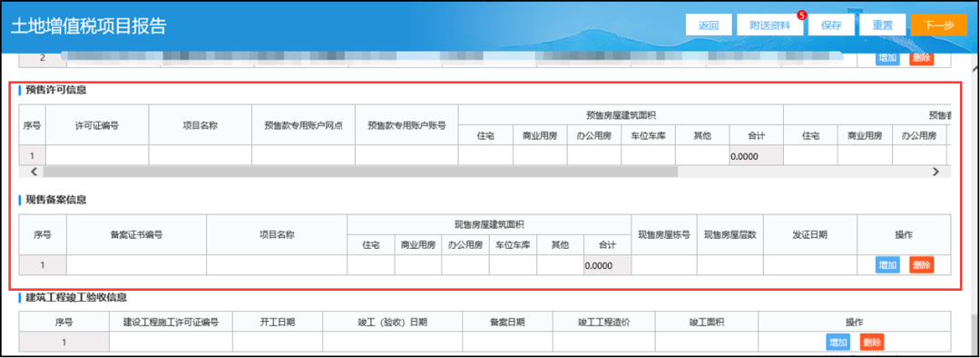
Task: Click the 重置 button
Action: 883,25
